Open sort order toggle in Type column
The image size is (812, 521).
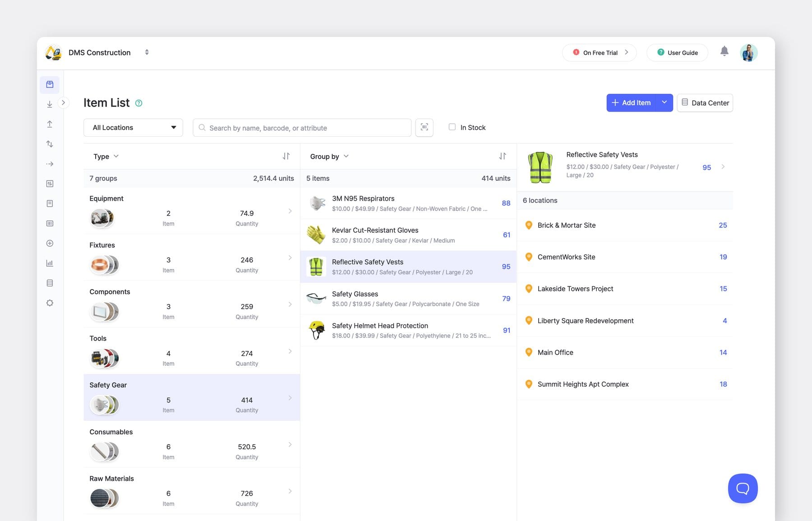coord(286,156)
